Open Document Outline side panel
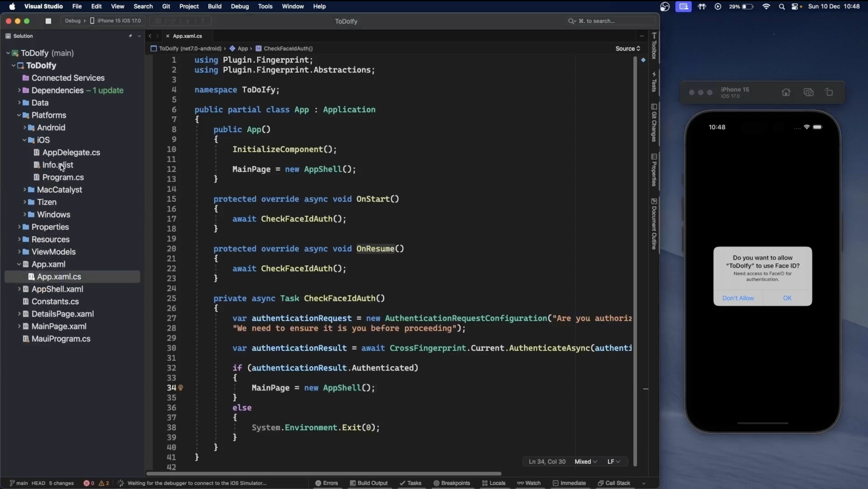868x489 pixels. pos(654,224)
